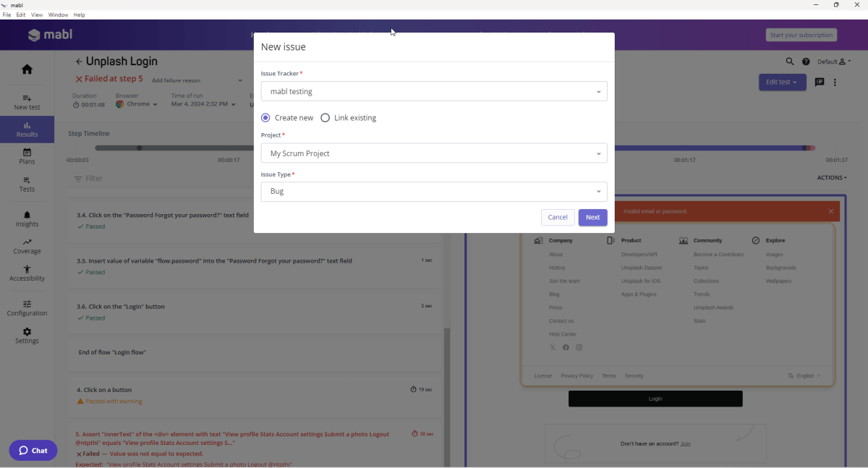Open the Project dropdown showing My Scrum Project
Screen dimensions: 868x468
[x=434, y=153]
